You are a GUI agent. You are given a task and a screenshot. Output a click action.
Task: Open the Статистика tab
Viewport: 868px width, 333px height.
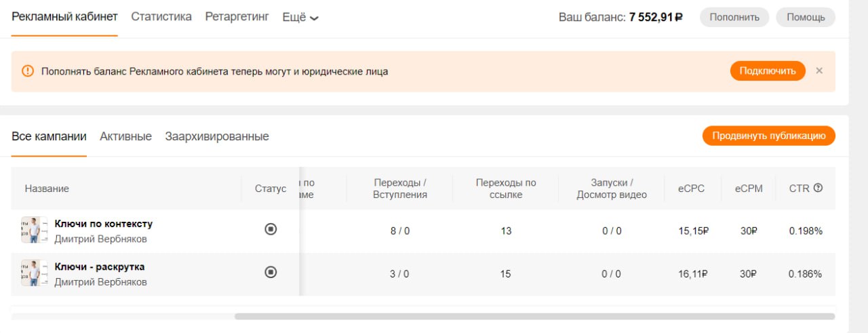pyautogui.click(x=161, y=16)
